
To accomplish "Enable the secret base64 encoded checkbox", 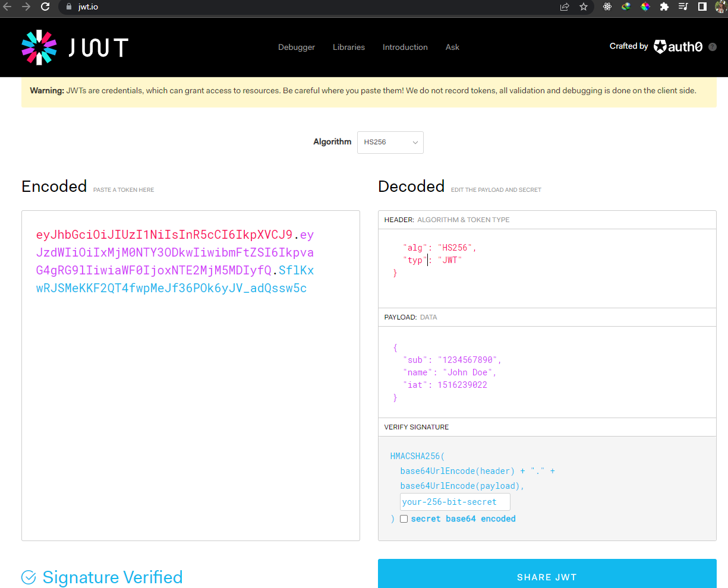I will point(404,519).
